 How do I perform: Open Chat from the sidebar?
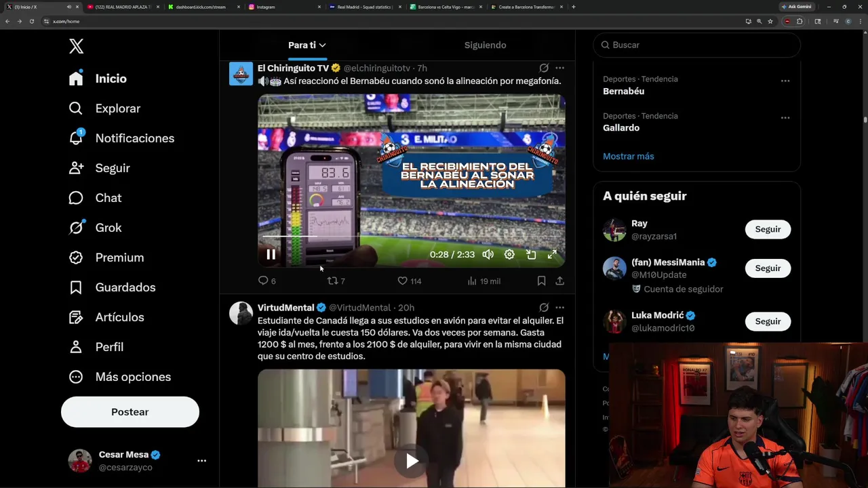[x=96, y=198]
